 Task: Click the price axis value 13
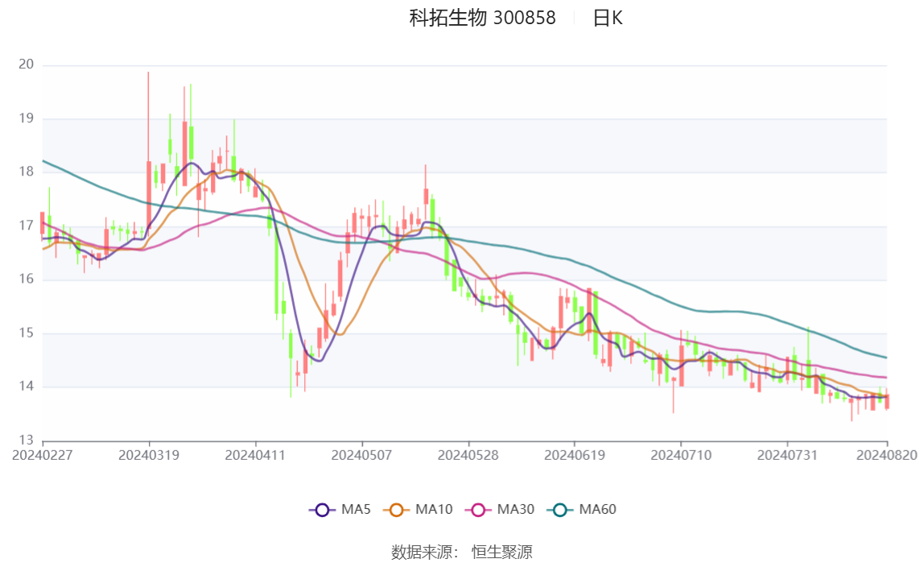[x=27, y=441]
